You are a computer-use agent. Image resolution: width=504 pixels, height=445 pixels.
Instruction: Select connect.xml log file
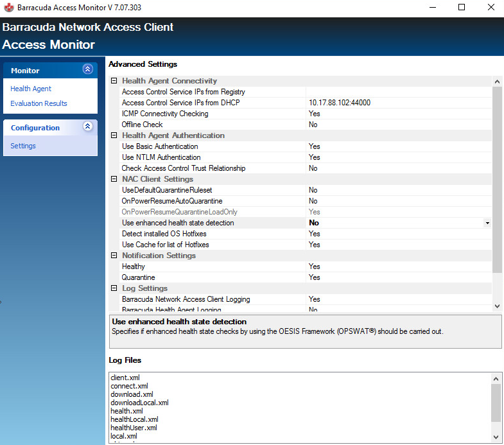point(129,386)
